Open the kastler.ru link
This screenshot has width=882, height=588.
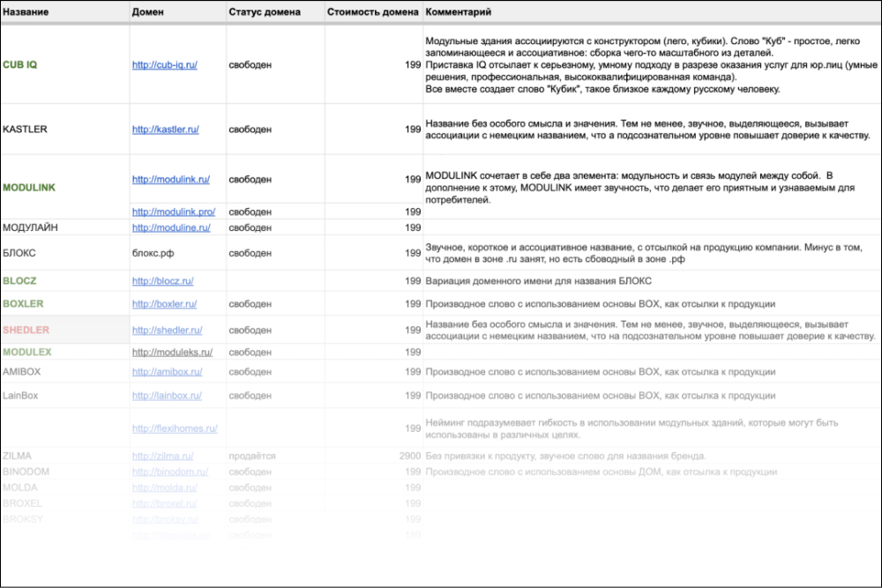[165, 130]
